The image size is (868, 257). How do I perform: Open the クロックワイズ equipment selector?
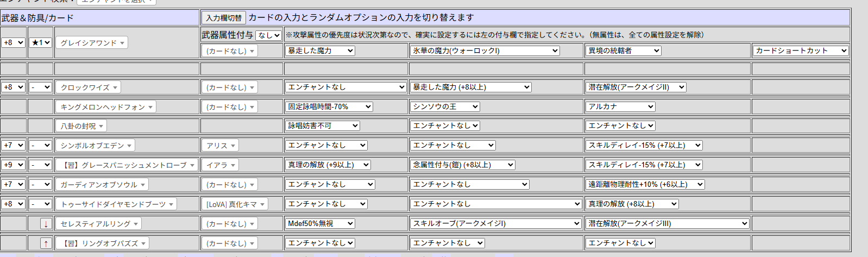coord(88,87)
